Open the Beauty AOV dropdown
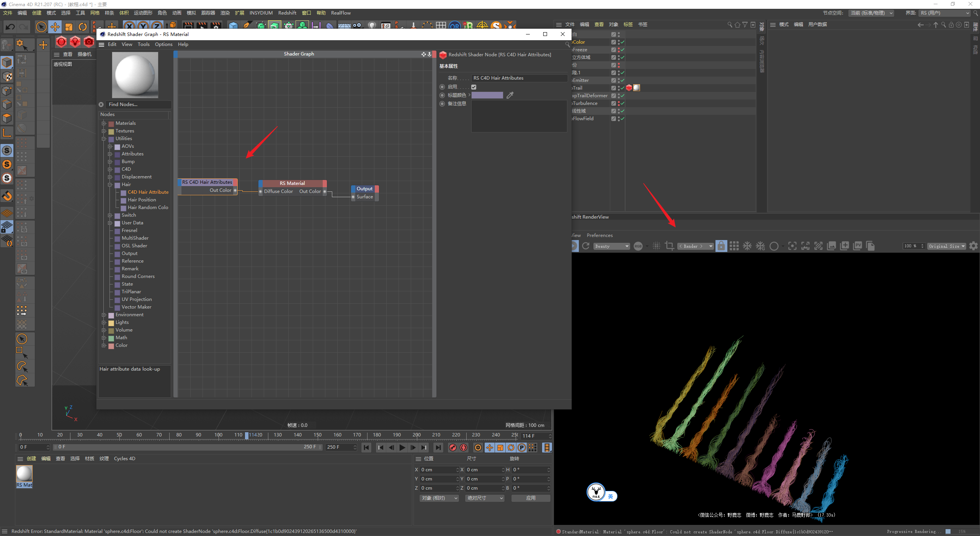The image size is (980, 536). (x=612, y=246)
